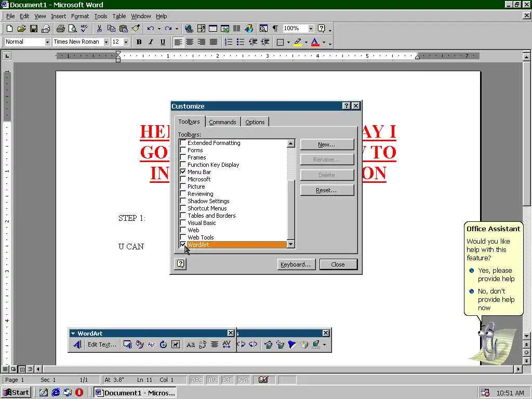Expand the Redo history dropdown arrow
The width and height of the screenshot is (532, 399).
pyautogui.click(x=177, y=29)
